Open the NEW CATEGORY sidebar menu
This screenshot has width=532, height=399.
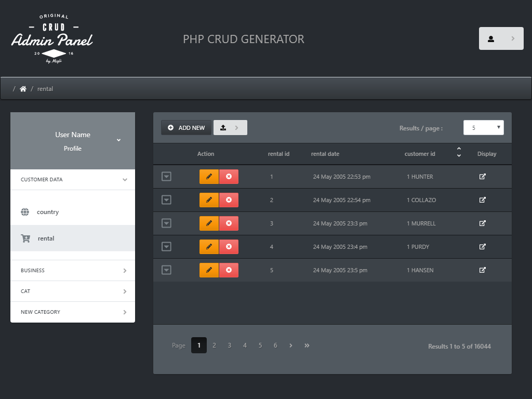(x=73, y=312)
